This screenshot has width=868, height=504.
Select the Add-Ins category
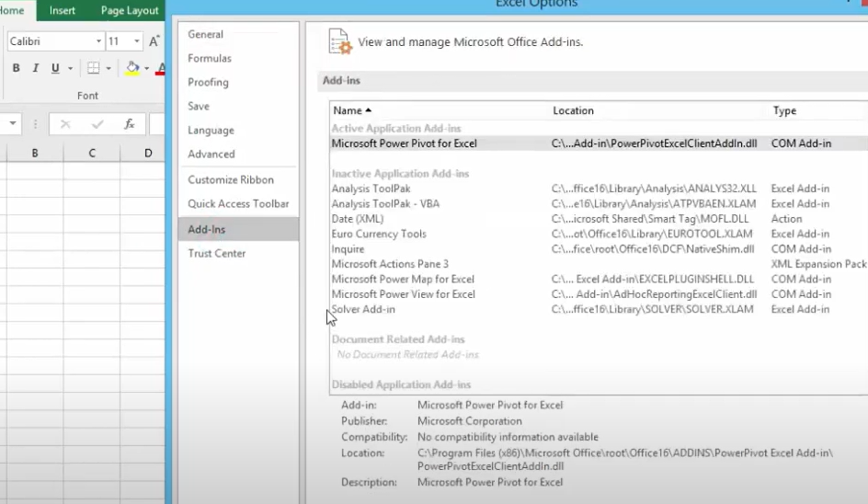pyautogui.click(x=238, y=229)
